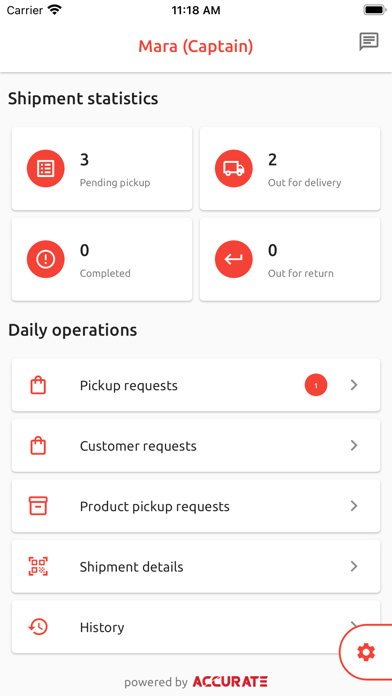Viewport: 392px width, 696px height.
Task: Open the History row
Action: tap(196, 627)
